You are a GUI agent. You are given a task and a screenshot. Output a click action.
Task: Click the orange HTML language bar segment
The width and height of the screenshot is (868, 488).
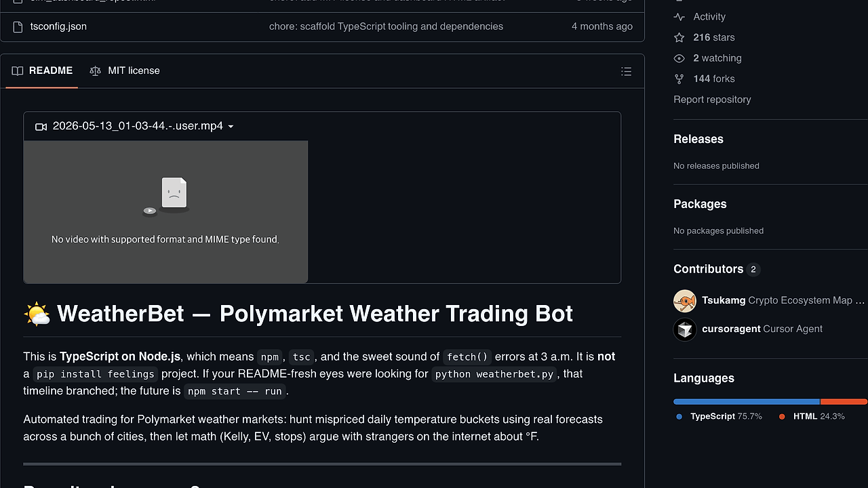(x=844, y=402)
